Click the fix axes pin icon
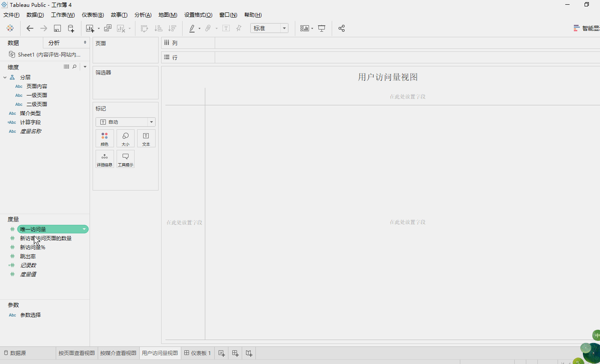The image size is (600, 364). pos(239,28)
